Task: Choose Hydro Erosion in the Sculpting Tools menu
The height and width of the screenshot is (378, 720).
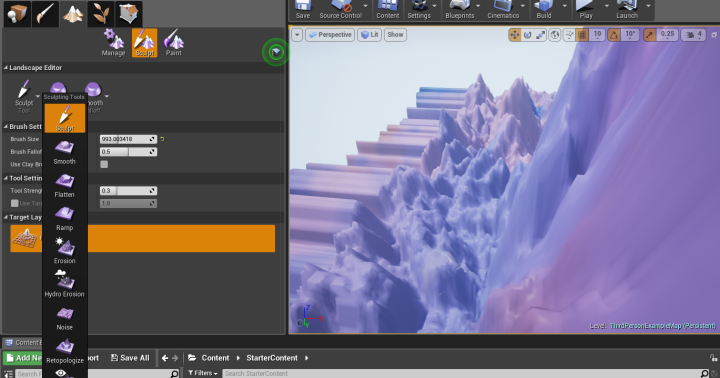Action: coord(64,284)
